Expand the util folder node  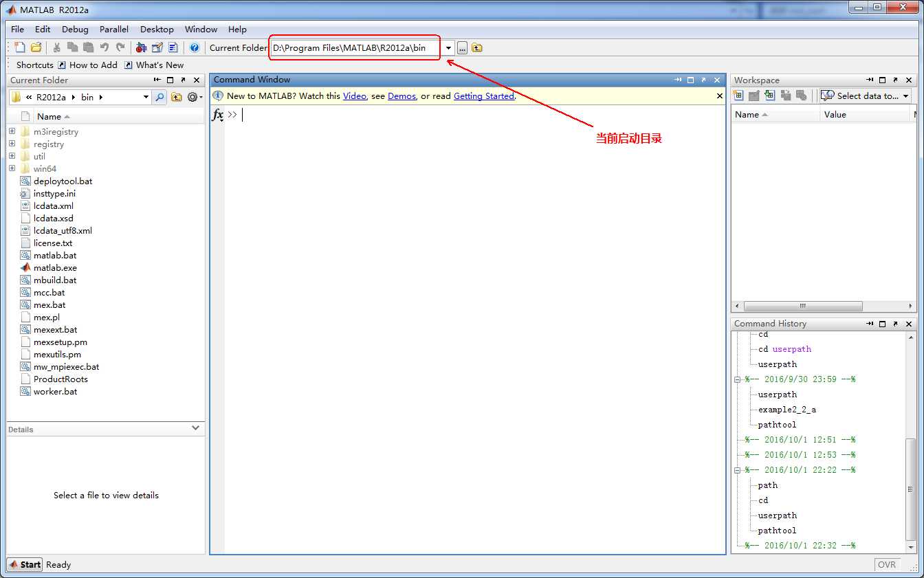point(12,156)
